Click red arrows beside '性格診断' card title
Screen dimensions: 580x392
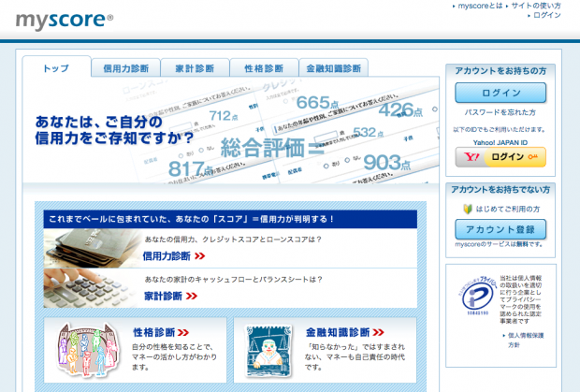click(x=183, y=332)
